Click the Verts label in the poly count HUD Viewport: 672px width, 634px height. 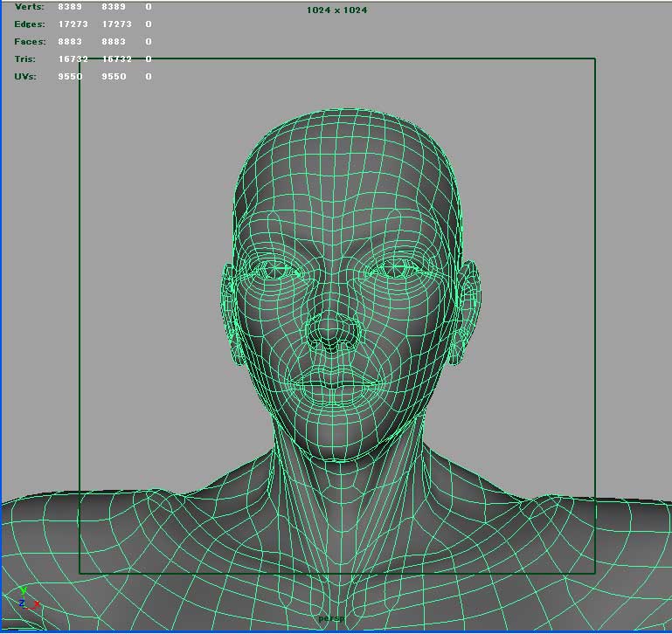point(29,7)
